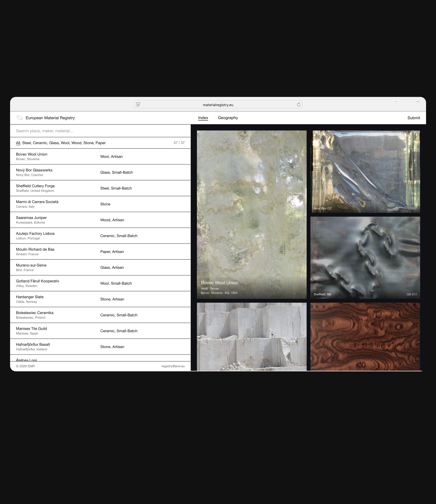436x504 pixels.
Task: Click the © 2026 EMR footer text
Action: tap(25, 366)
